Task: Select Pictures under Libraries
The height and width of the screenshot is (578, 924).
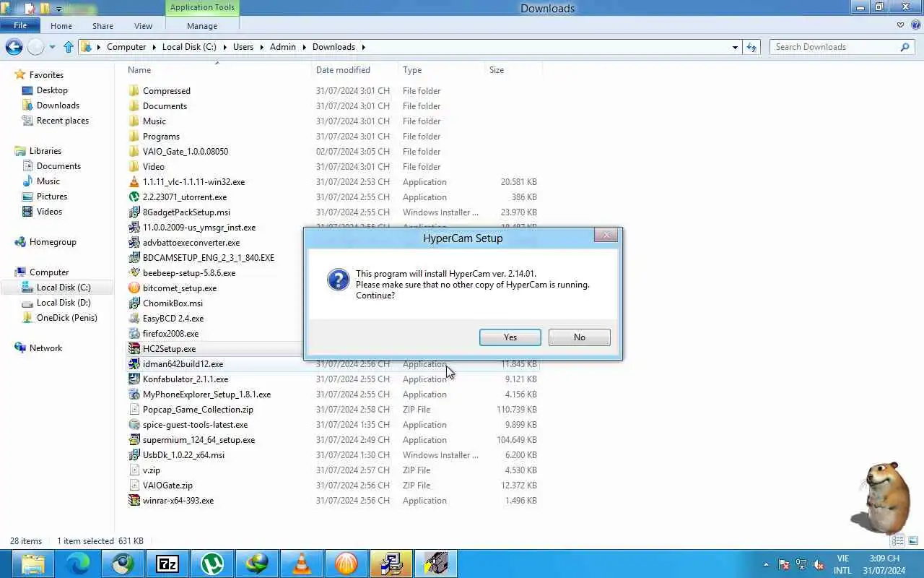Action: tap(52, 197)
